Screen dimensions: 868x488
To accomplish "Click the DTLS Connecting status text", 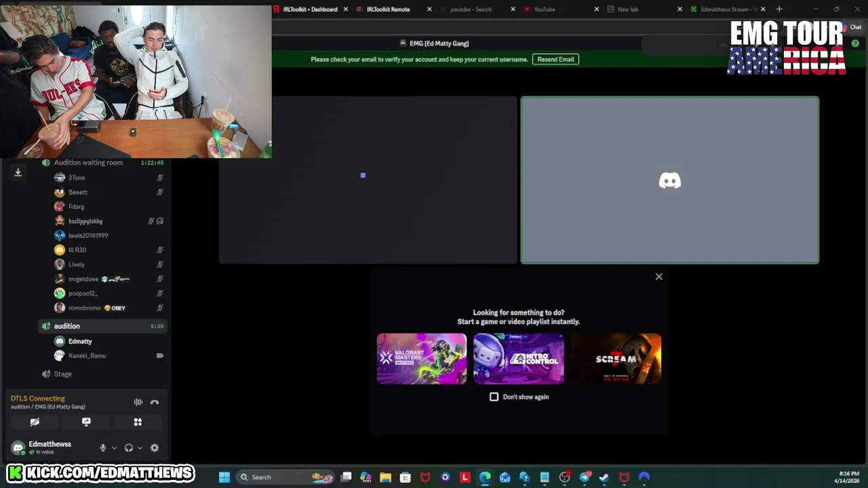I will pyautogui.click(x=38, y=399).
